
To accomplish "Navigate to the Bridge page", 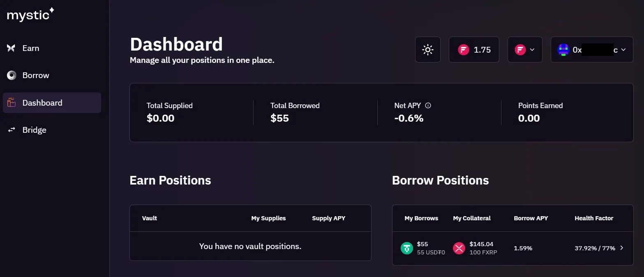I will (x=34, y=130).
